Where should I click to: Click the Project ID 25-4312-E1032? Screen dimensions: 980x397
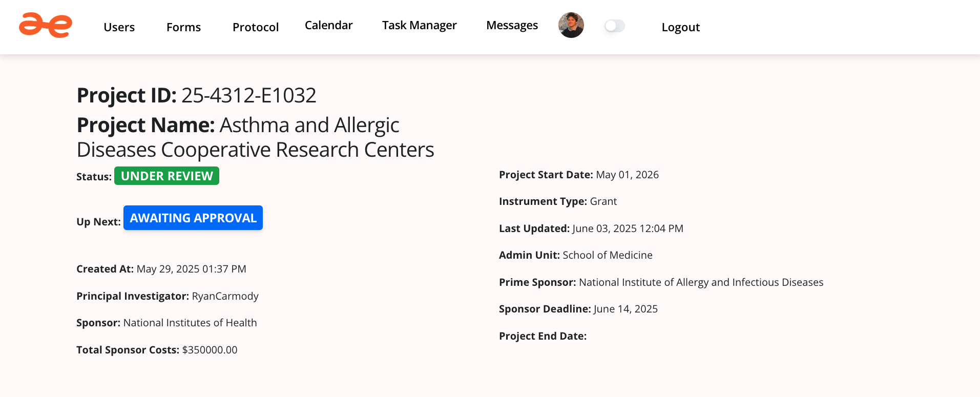click(x=248, y=95)
